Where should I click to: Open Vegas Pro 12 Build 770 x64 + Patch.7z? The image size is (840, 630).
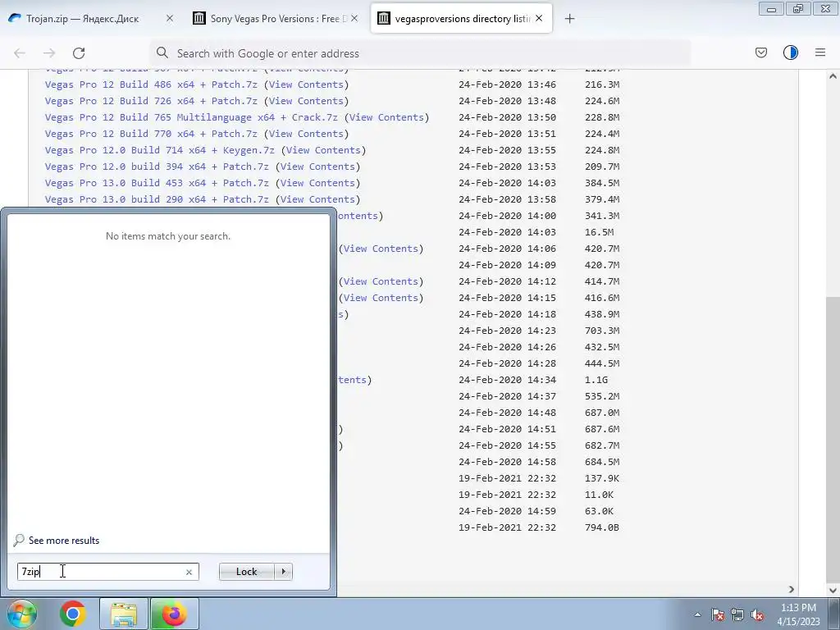tap(151, 134)
